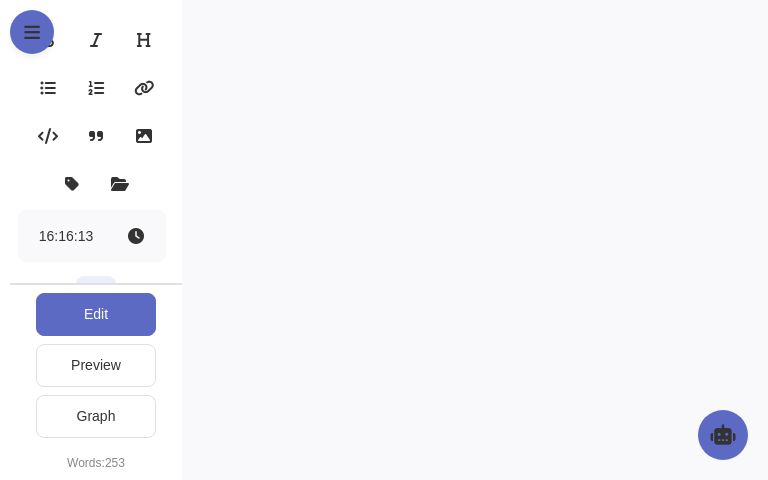Insert a blockquote
Screen dimensions: 768x480
(x=96, y=136)
